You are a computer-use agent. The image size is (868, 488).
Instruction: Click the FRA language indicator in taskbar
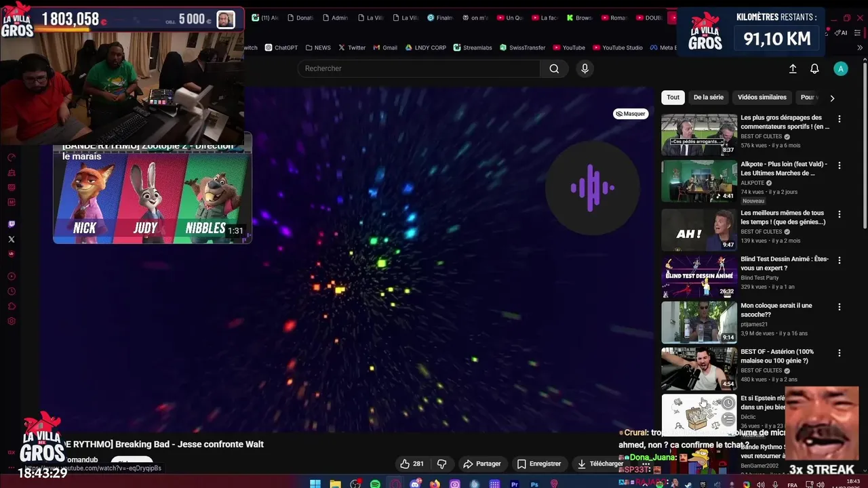tap(792, 485)
